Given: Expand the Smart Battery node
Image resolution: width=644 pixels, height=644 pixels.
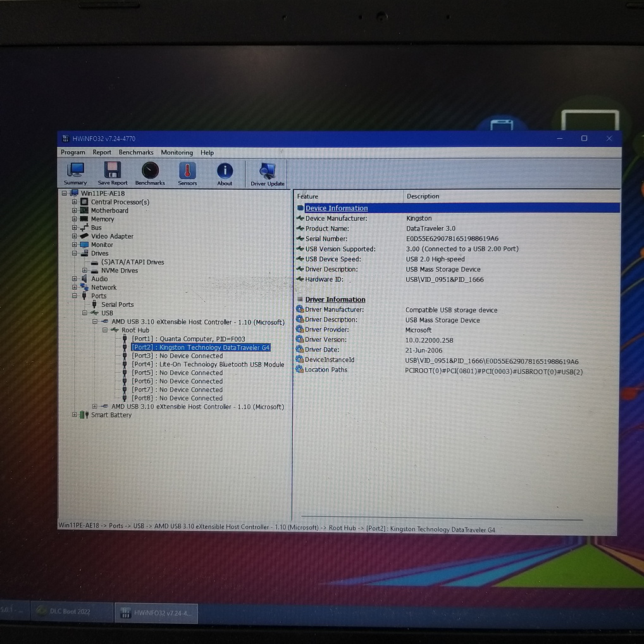Looking at the screenshot, I should (x=75, y=415).
